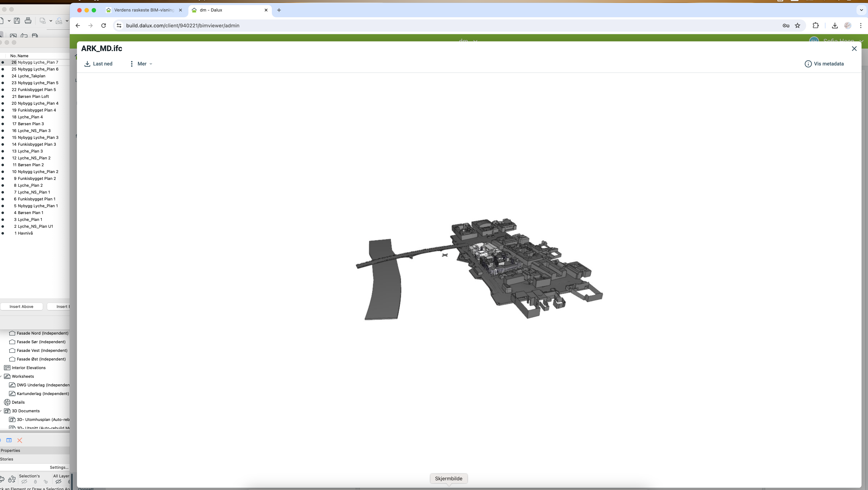
Task: Open the Mer dropdown menu
Action: [x=142, y=64]
